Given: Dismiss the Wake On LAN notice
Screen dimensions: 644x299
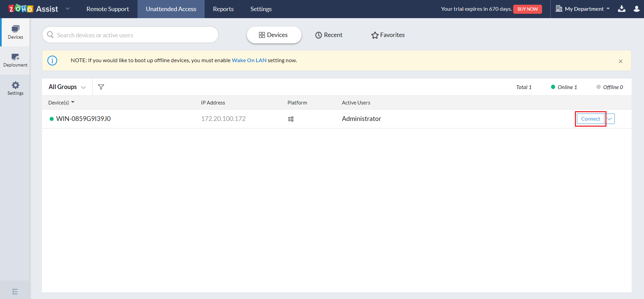Looking at the screenshot, I should click(x=621, y=61).
